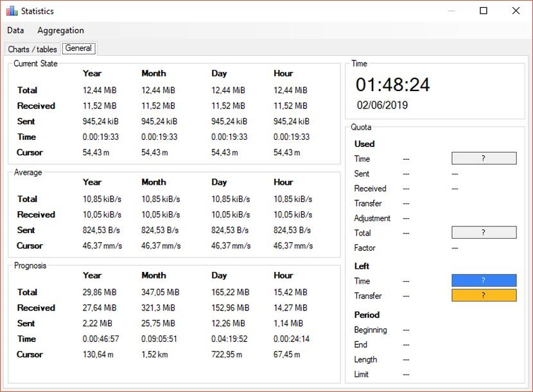Open the Data menu
533x392 pixels.
point(15,30)
